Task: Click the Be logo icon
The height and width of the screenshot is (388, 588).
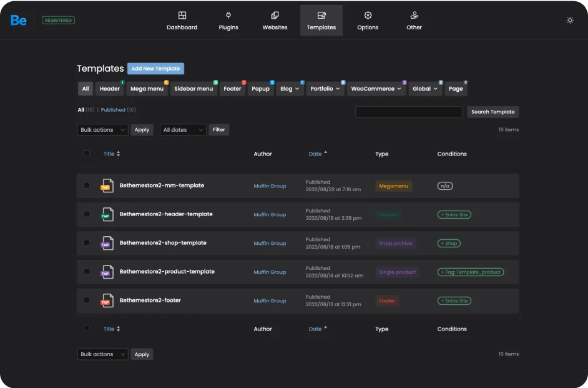Action: tap(19, 21)
